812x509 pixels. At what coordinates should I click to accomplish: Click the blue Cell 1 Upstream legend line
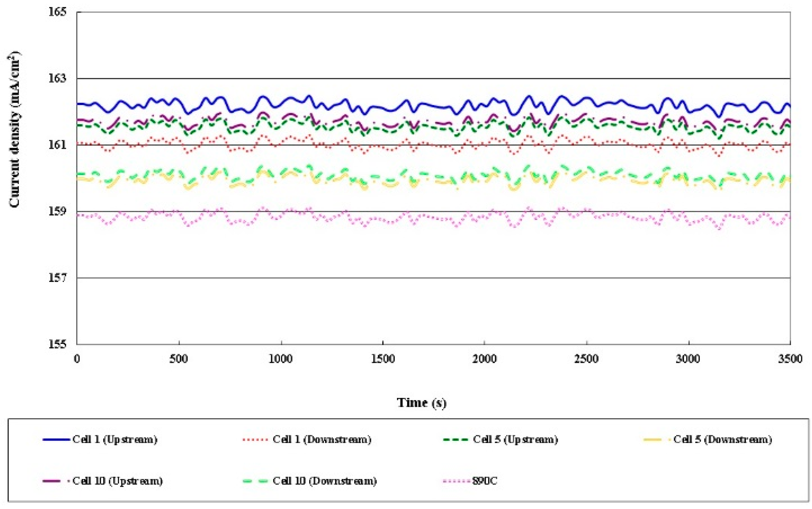[56, 440]
